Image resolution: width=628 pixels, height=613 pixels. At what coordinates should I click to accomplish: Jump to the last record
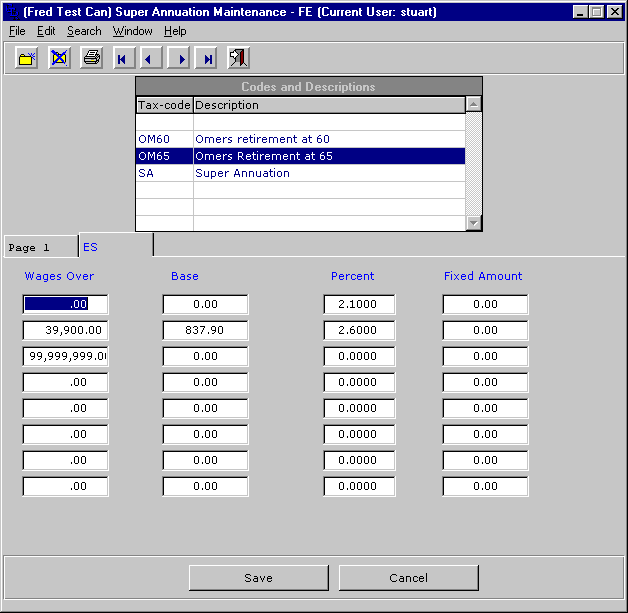coord(207,59)
